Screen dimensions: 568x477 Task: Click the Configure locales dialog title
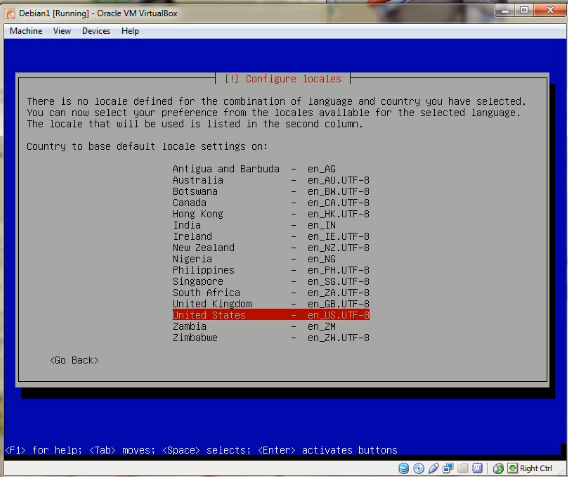[283, 79]
